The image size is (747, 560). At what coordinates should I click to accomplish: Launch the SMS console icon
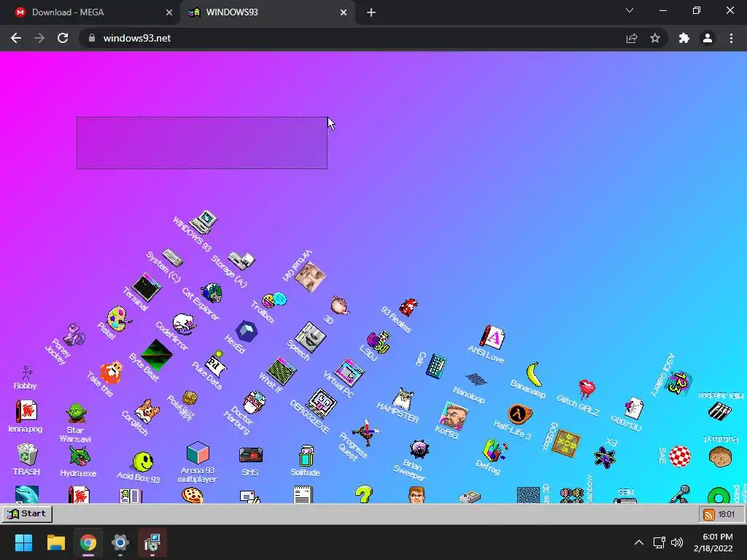click(x=251, y=455)
